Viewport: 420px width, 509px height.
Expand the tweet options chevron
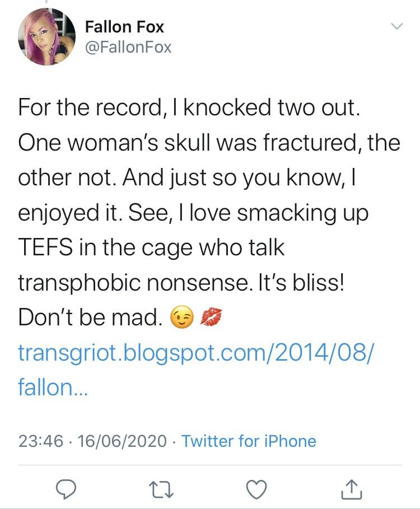[396, 27]
